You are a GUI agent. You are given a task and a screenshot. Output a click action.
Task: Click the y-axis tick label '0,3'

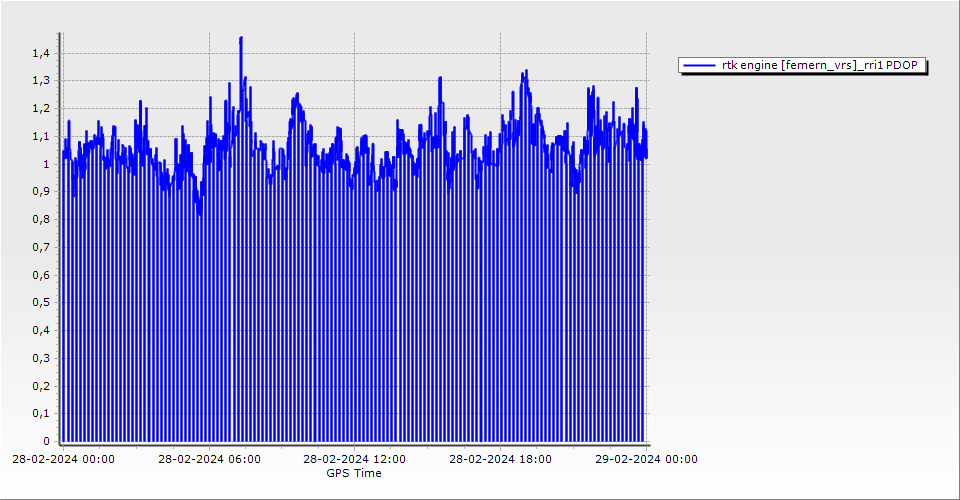pyautogui.click(x=41, y=358)
